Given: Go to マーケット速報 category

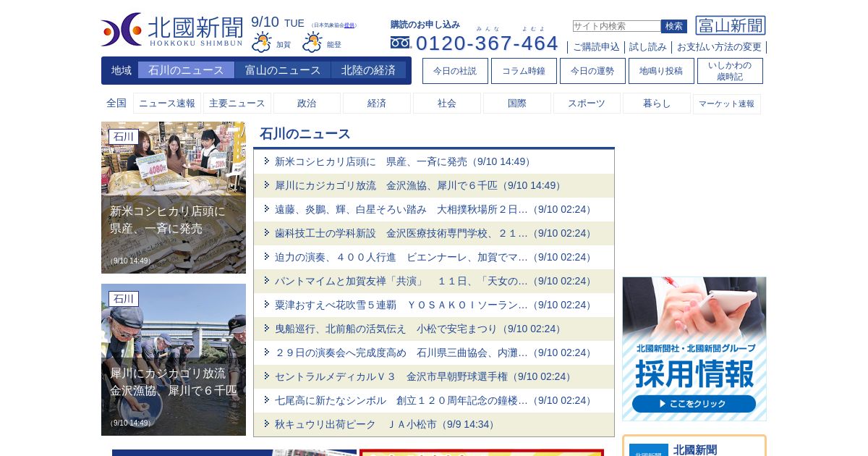Looking at the screenshot, I should point(727,104).
